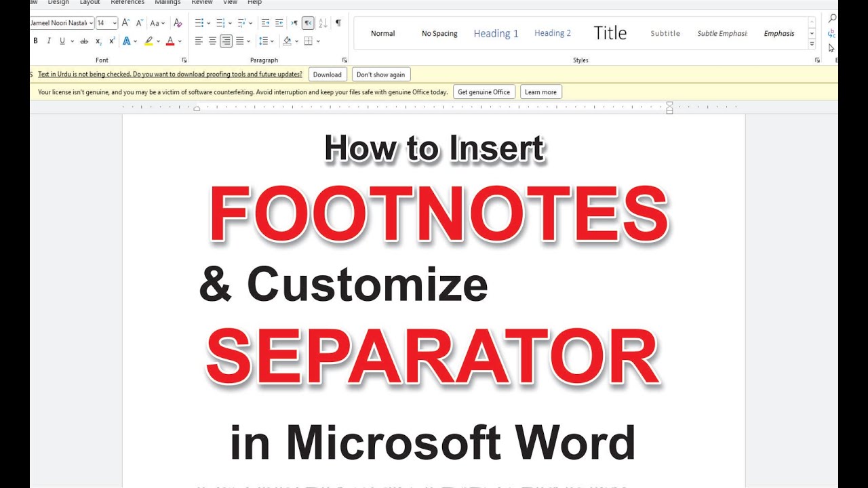This screenshot has height=488, width=868.
Task: Apply yellow text highlight color
Action: [x=149, y=41]
